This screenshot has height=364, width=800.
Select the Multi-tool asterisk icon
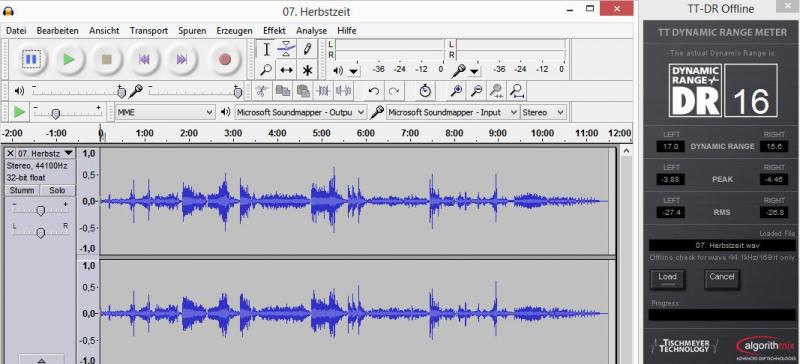[x=307, y=70]
